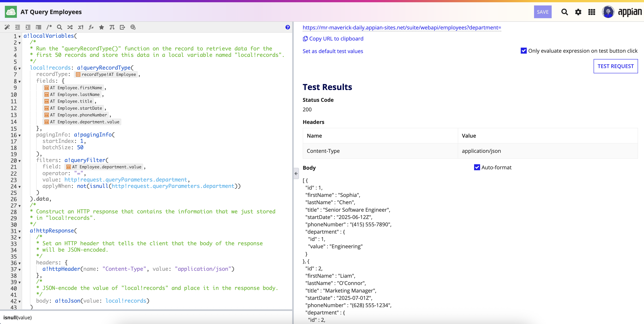Screen dimensions: 644x324
Task: Open expression editor help question mark
Action: [x=288, y=27]
